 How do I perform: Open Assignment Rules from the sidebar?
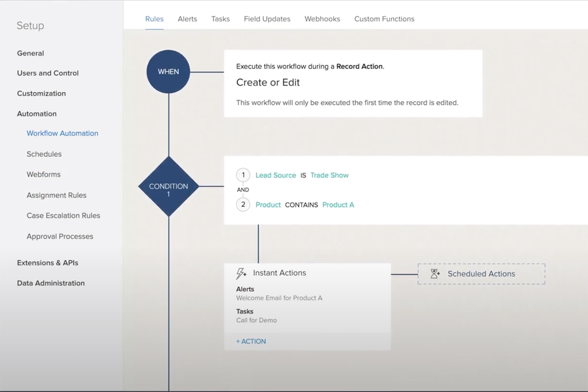click(56, 195)
